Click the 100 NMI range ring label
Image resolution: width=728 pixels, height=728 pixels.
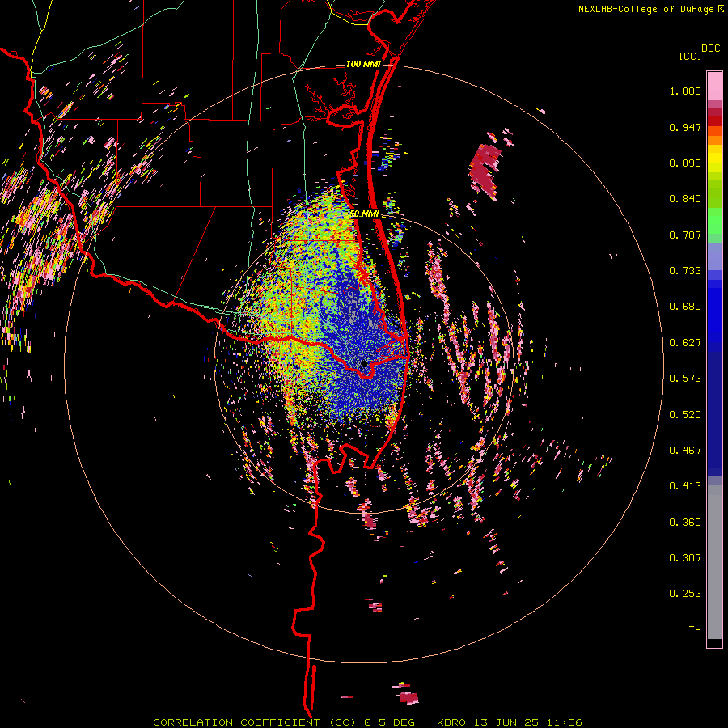pos(363,64)
